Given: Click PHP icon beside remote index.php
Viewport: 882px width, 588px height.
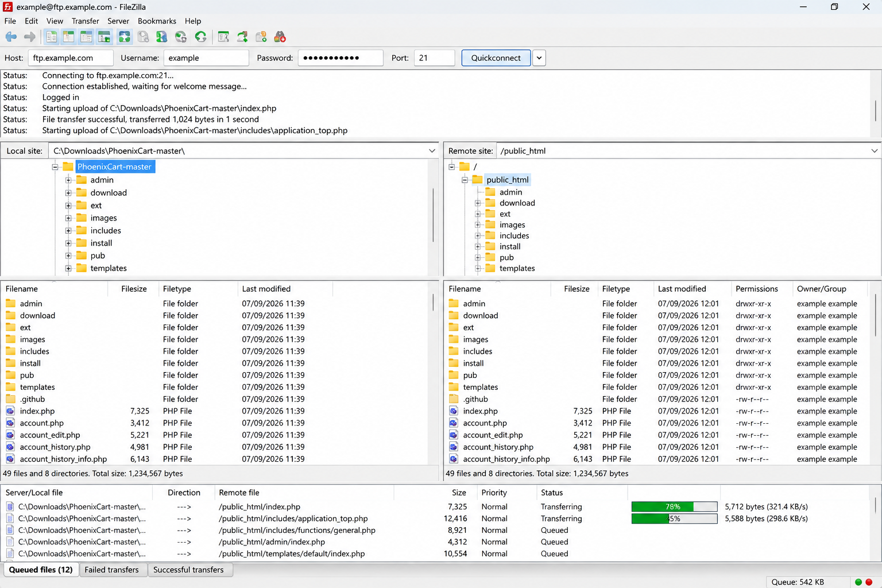Looking at the screenshot, I should 454,411.
